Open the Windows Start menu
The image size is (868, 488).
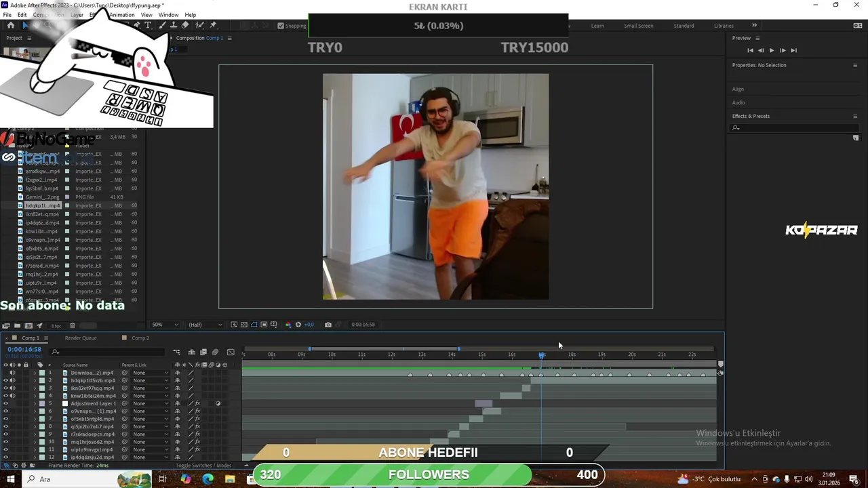[11, 479]
